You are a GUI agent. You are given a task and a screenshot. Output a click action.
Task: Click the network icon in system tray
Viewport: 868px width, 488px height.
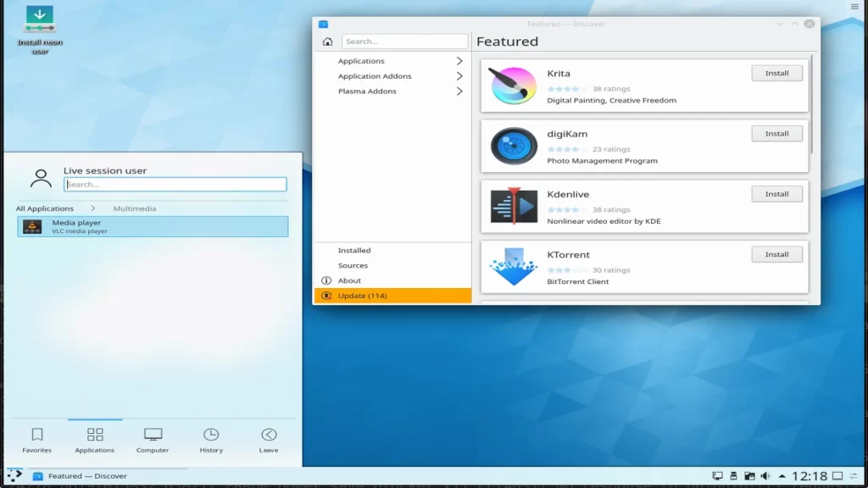pos(717,476)
